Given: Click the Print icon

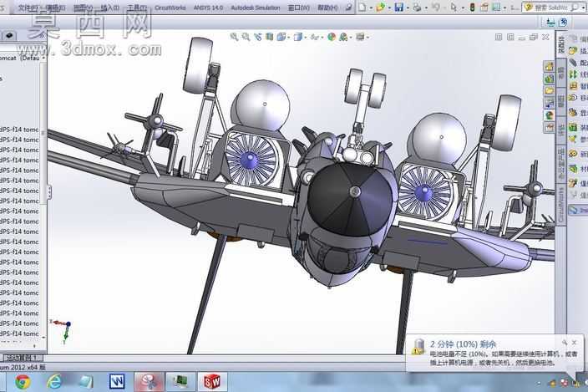Looking at the screenshot, I should point(417,7).
